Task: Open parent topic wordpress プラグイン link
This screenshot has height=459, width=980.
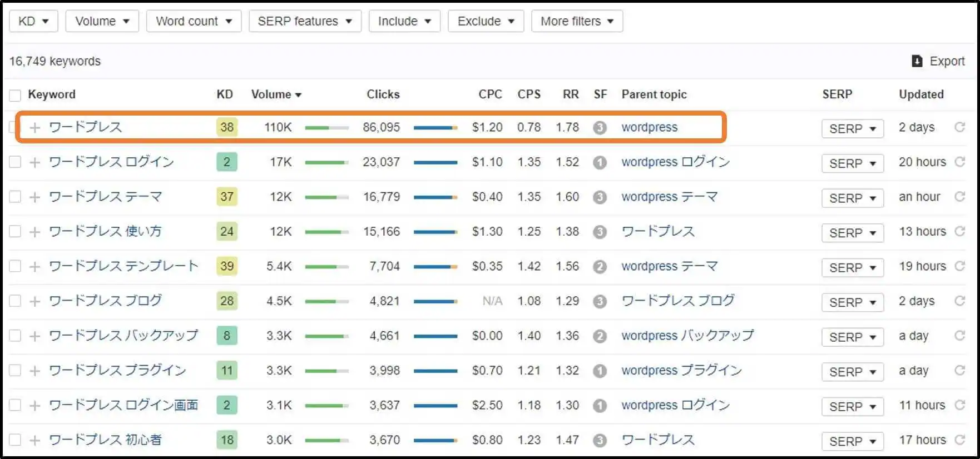Action: [x=681, y=370]
